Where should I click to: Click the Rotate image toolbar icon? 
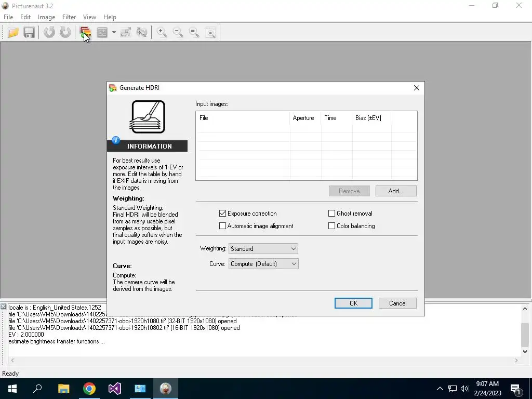pos(141,32)
